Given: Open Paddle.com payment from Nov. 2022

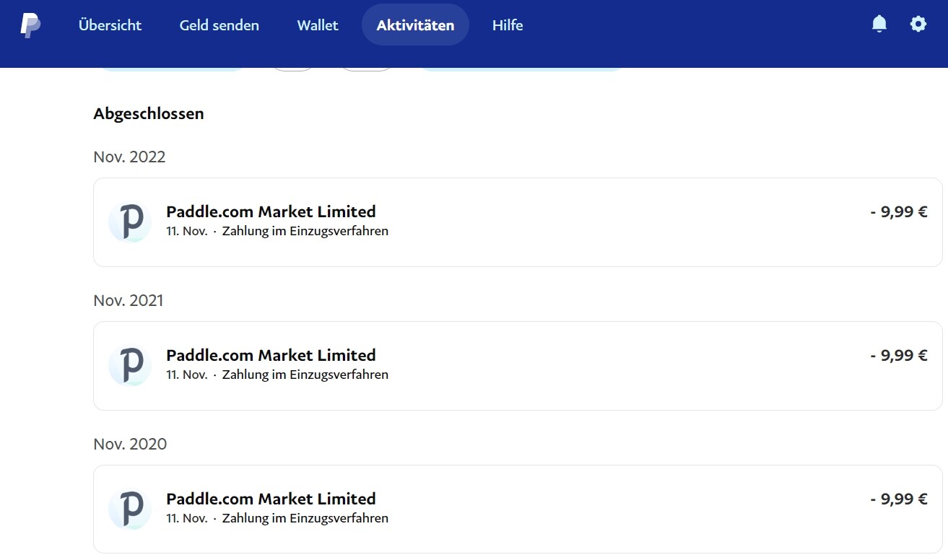Looking at the screenshot, I should pos(518,222).
